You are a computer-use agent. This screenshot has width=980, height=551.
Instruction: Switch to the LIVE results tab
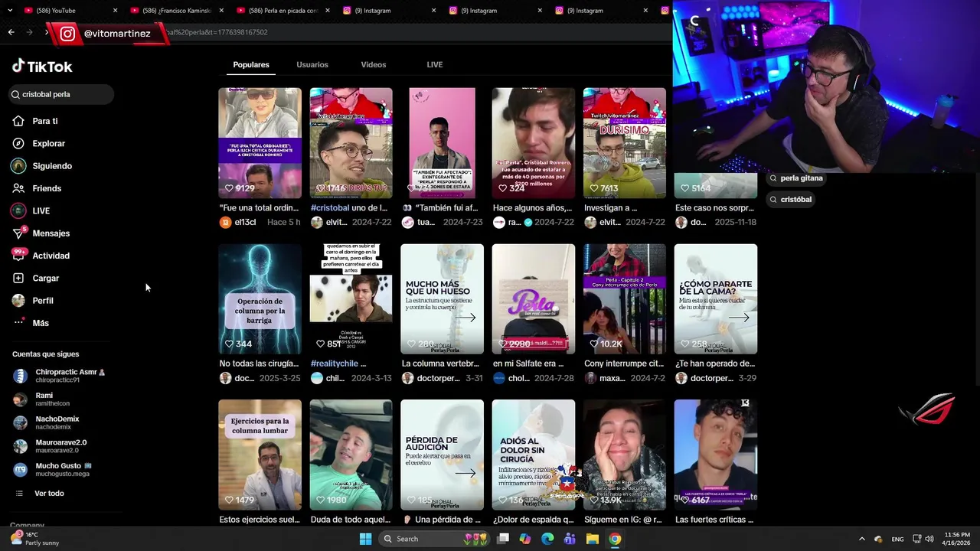(435, 65)
